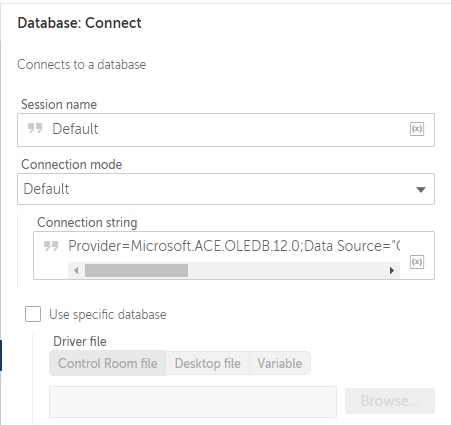This screenshot has height=425, width=451.
Task: Click inside the Connection string text
Action: tap(234, 246)
